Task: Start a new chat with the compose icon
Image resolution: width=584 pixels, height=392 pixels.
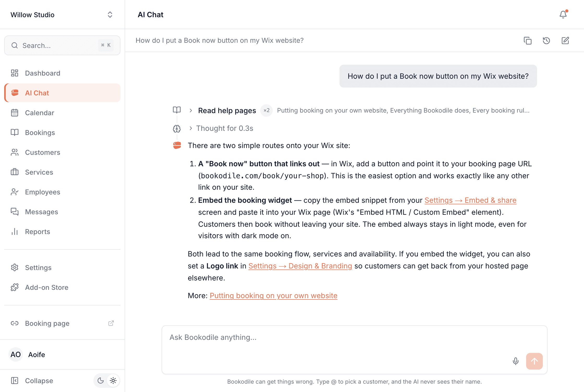Action: [x=565, y=41]
